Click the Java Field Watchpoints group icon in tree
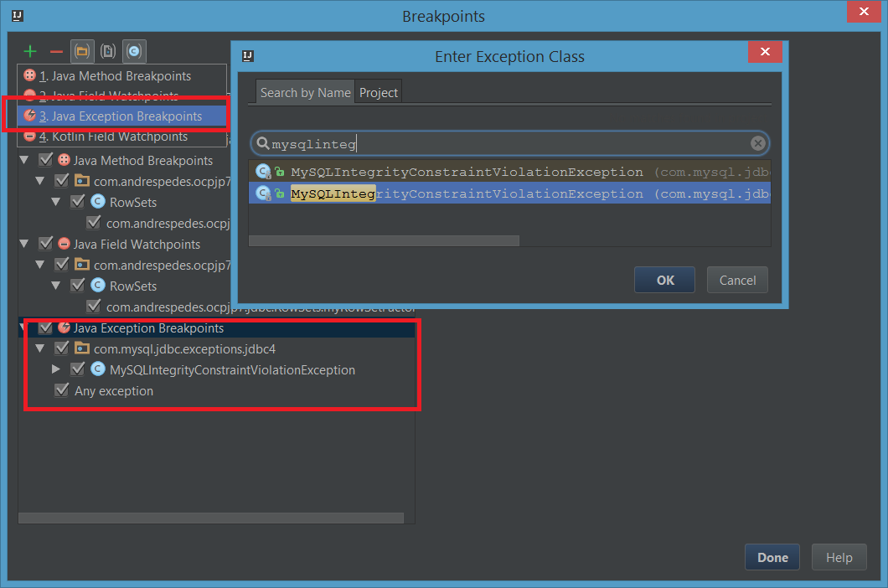 click(64, 244)
